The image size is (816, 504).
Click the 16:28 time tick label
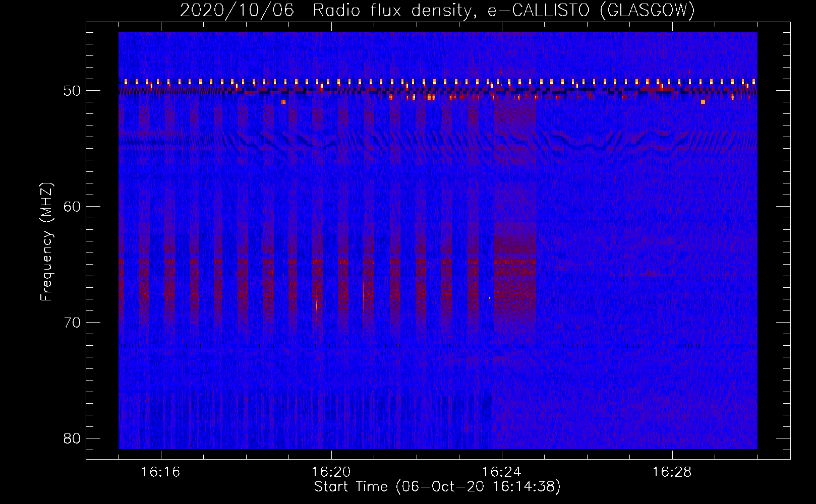point(672,472)
